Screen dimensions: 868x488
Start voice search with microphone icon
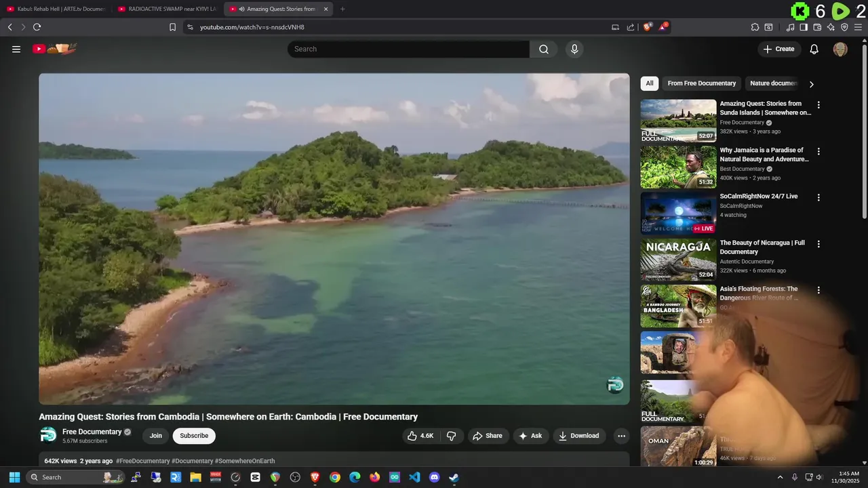574,49
